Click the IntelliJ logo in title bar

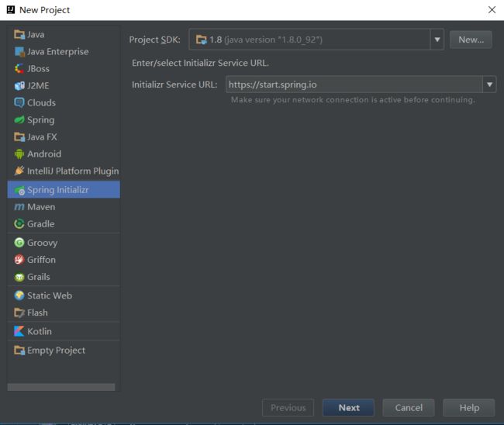tap(11, 10)
